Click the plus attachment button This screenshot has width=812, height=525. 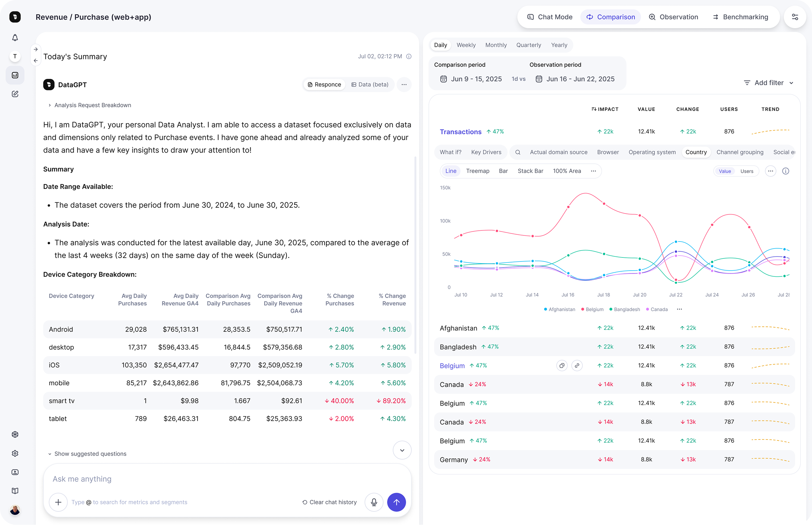click(58, 502)
